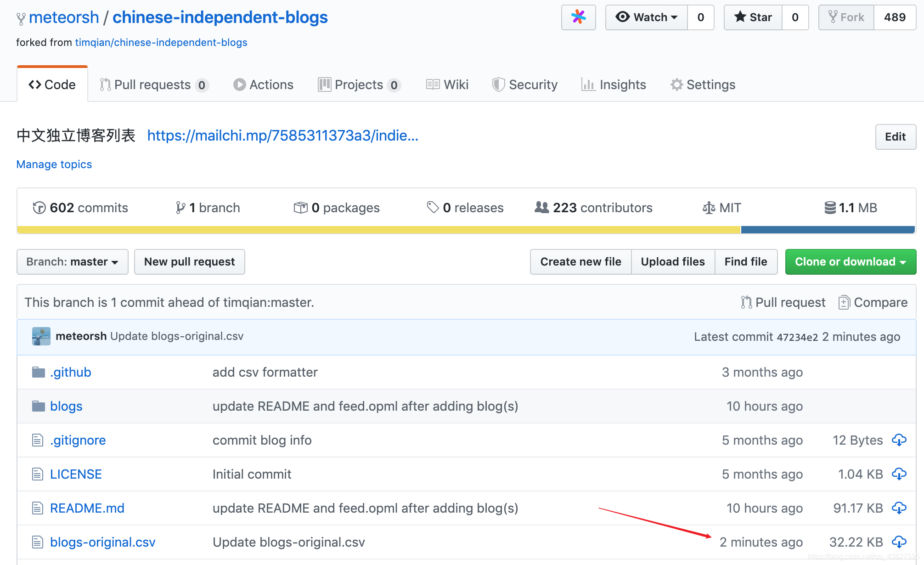Click Upload files button
Viewport: 924px width, 565px height.
tap(673, 262)
